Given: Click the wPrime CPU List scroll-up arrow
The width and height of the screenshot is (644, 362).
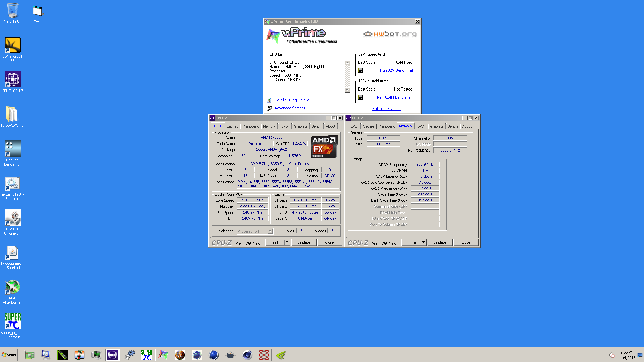Looking at the screenshot, I should (347, 63).
